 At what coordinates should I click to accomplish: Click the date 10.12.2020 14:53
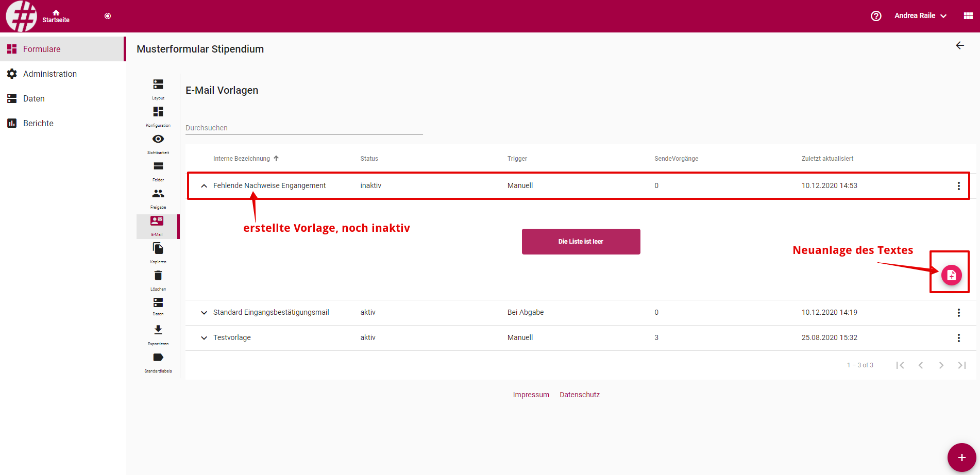point(829,185)
